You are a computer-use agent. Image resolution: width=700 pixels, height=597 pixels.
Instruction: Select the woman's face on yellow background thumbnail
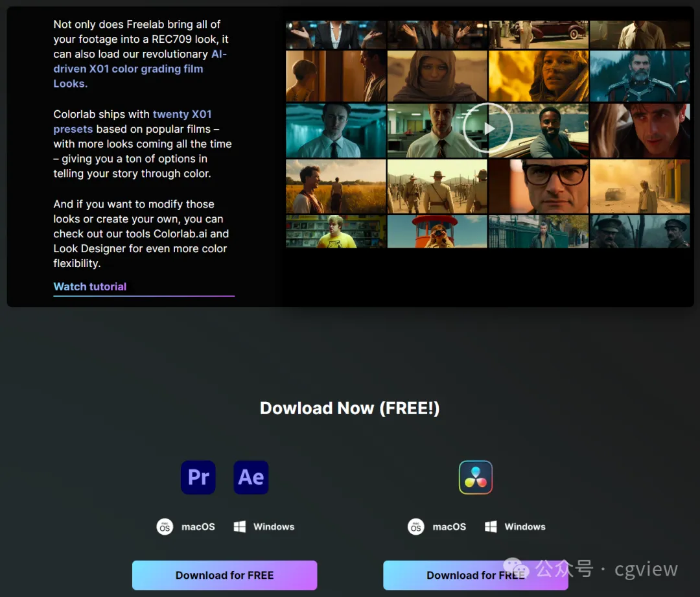(539, 76)
